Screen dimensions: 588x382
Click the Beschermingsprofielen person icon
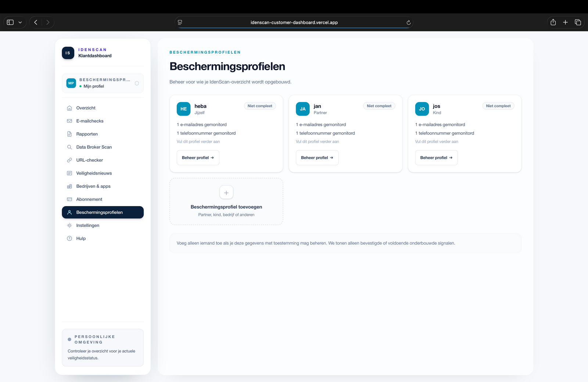(x=69, y=212)
